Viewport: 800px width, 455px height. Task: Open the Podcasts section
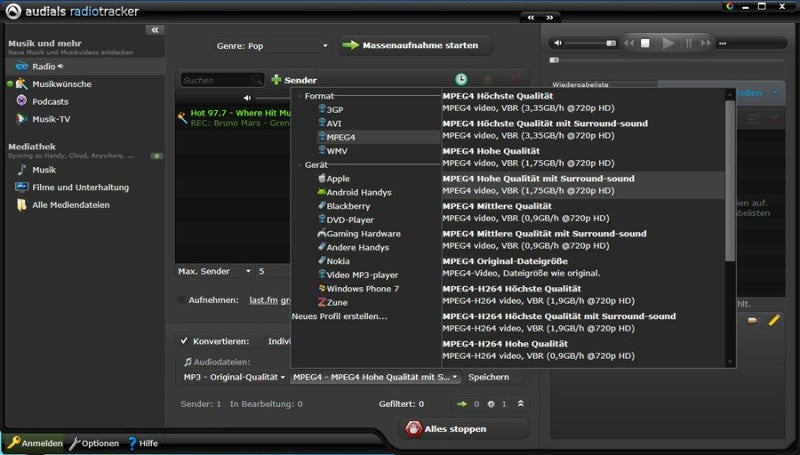point(42,101)
